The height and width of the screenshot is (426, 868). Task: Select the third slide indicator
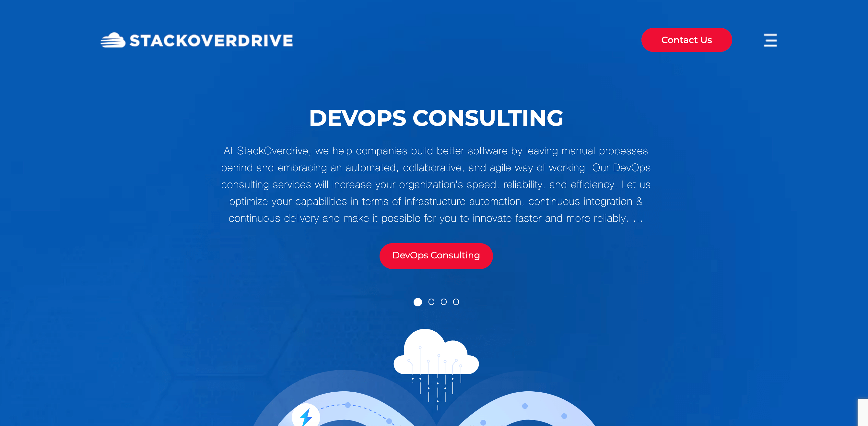pos(443,302)
